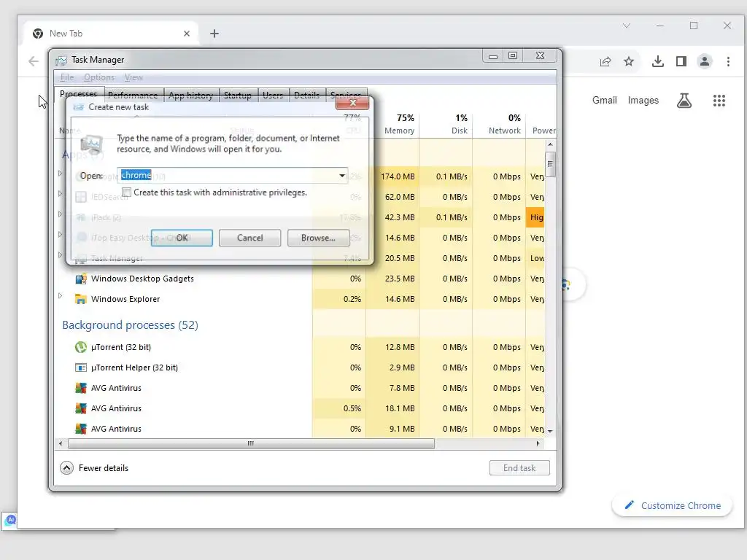Open the Open field dropdown arrow
The height and width of the screenshot is (560, 747).
[342, 176]
